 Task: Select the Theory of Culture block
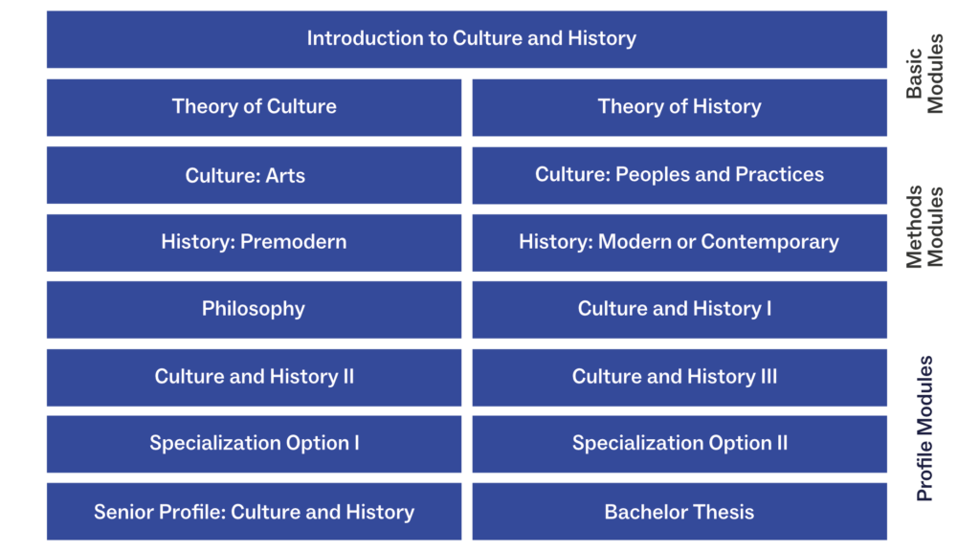[x=254, y=107]
